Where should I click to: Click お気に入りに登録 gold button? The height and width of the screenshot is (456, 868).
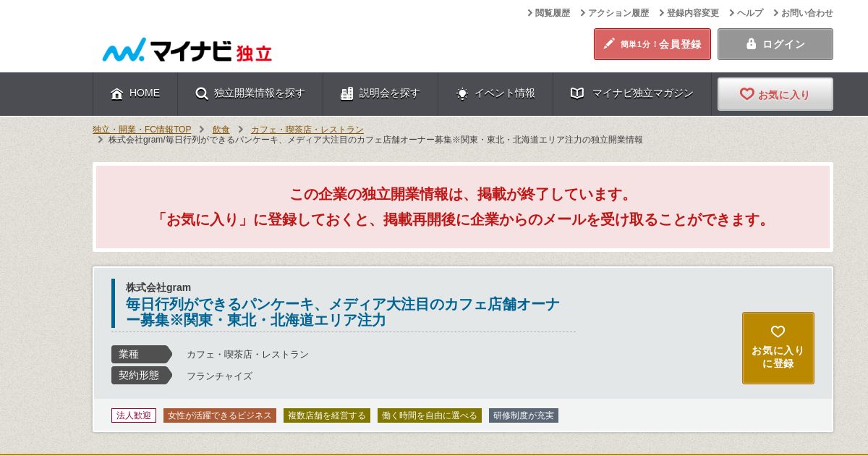[x=778, y=348]
